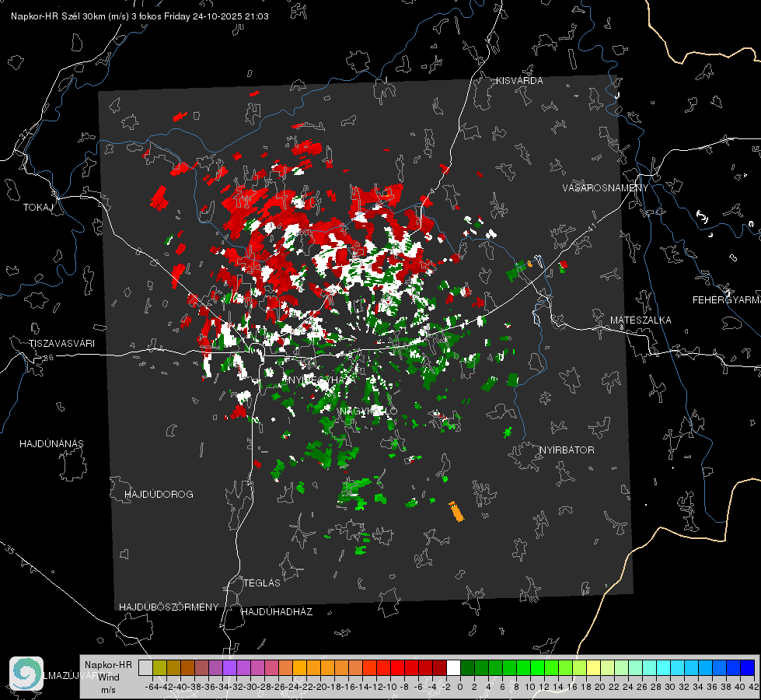
Task: Select the bright green swatch between 10 and 12
Action: click(537, 667)
